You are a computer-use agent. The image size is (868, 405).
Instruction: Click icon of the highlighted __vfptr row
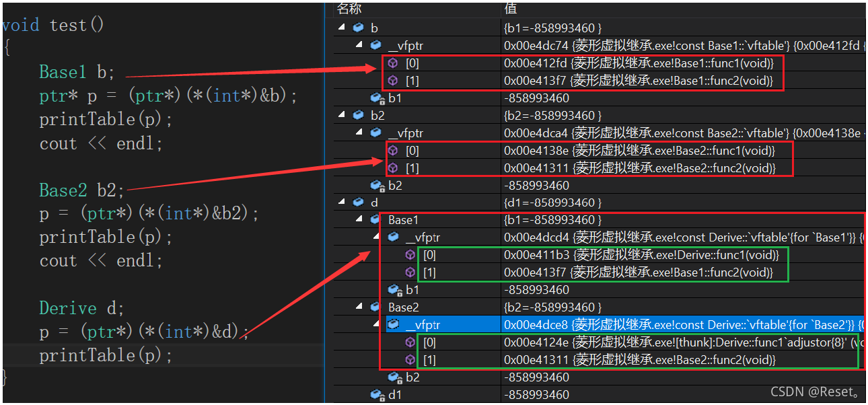[x=393, y=324]
